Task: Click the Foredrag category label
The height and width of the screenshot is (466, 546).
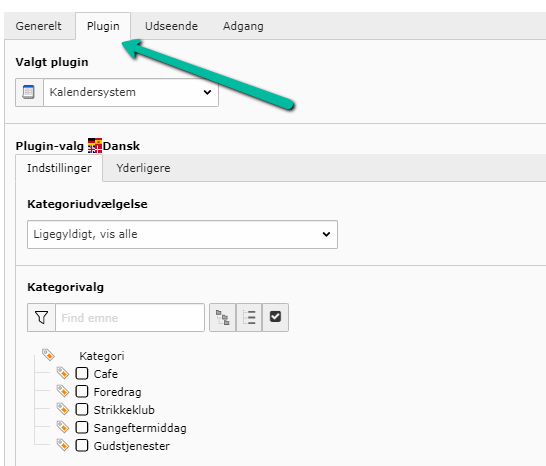Action: click(x=117, y=392)
